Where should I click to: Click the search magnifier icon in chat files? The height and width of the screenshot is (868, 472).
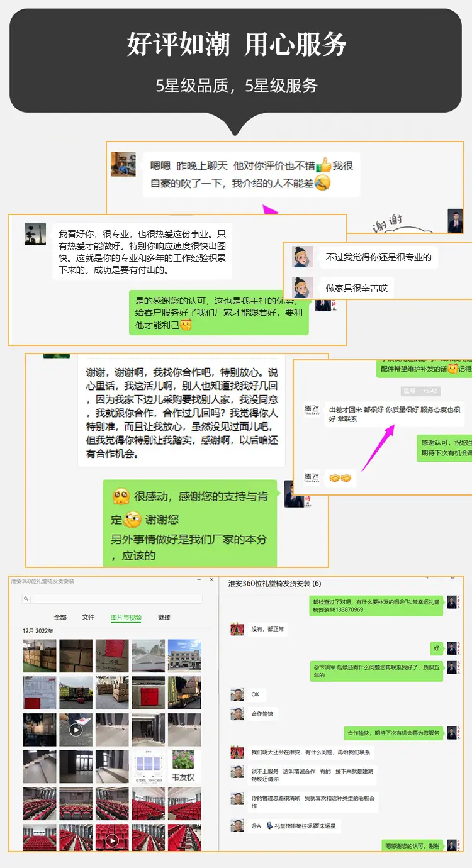26,599
